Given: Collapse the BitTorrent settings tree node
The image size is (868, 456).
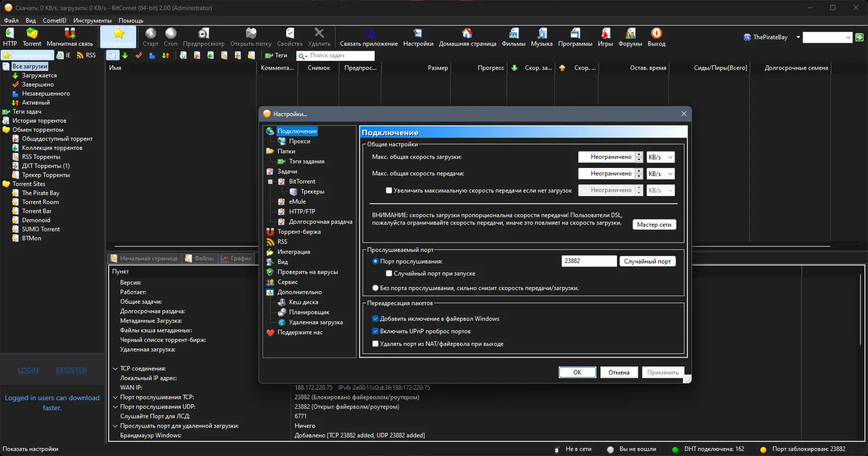Looking at the screenshot, I should (x=270, y=181).
